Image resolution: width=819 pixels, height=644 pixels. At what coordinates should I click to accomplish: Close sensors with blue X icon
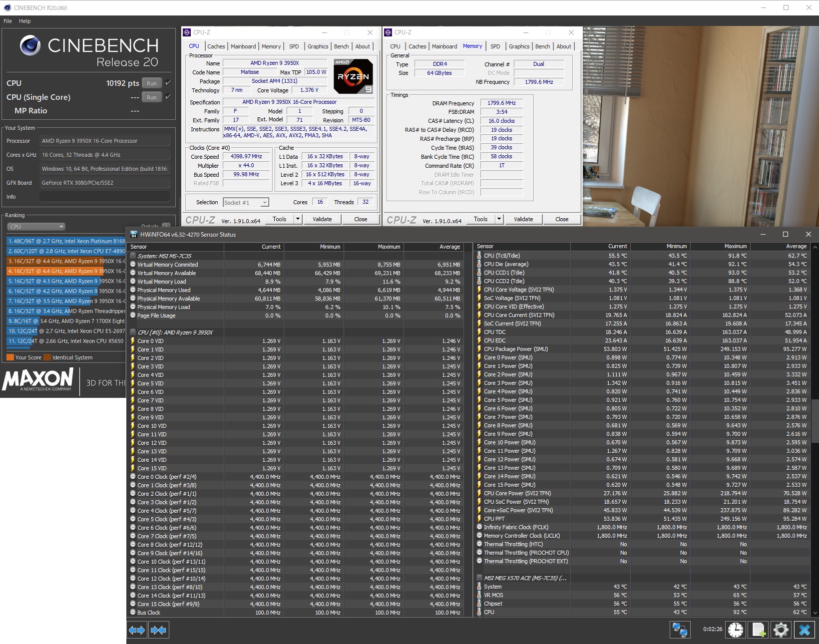(x=805, y=630)
